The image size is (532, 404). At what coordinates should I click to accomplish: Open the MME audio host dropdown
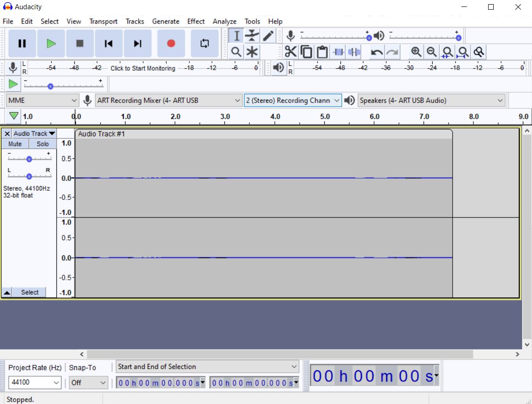pos(42,100)
